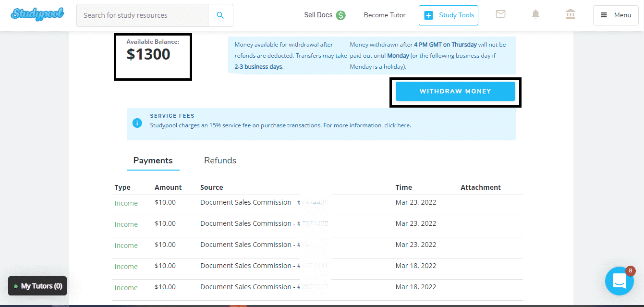Follow the 'click here' service fees link
Viewport: 644px width, 307px height.
tap(397, 125)
